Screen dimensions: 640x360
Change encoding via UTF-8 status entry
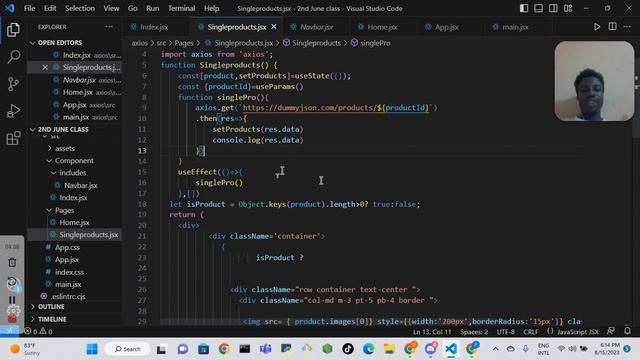(505, 332)
